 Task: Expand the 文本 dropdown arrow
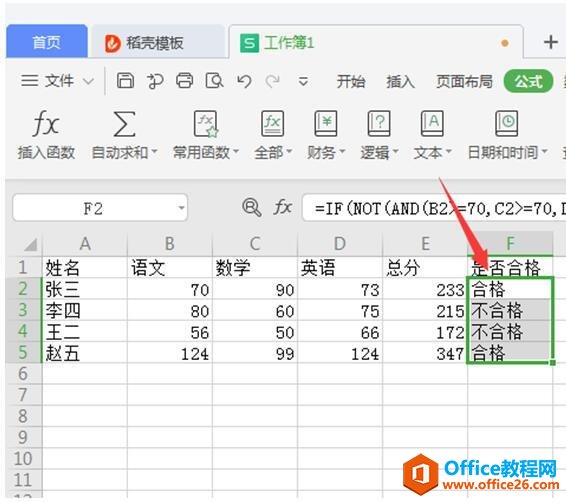pos(449,152)
